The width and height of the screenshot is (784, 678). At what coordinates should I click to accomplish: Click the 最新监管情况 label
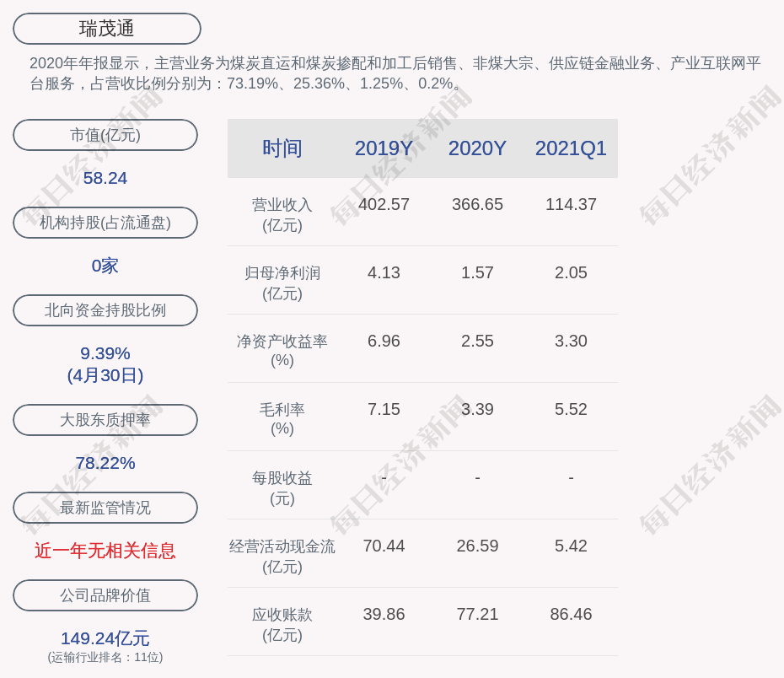[x=105, y=508]
